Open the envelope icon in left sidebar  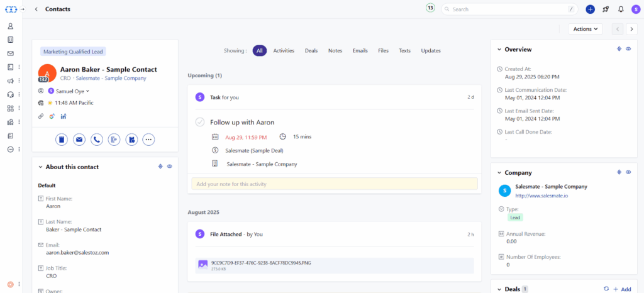point(10,53)
